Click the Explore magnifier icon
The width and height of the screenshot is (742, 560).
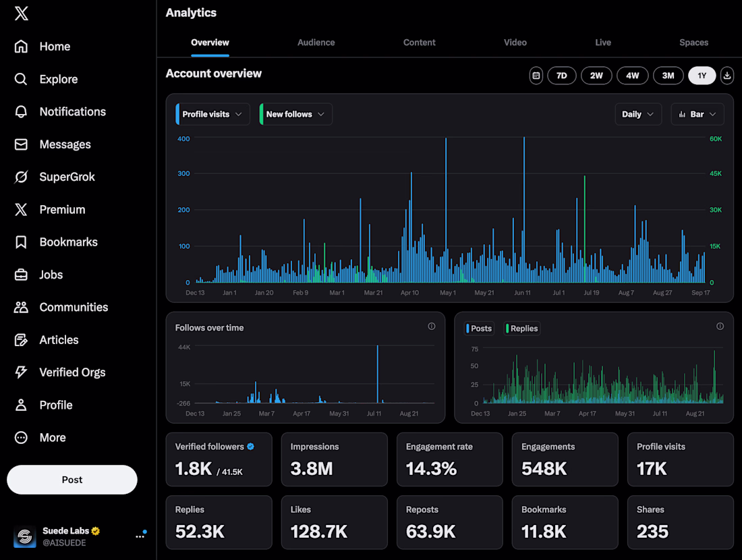pyautogui.click(x=21, y=79)
